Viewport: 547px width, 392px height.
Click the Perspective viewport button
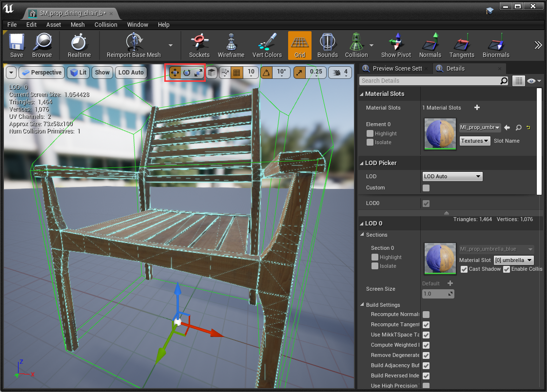[x=41, y=73]
